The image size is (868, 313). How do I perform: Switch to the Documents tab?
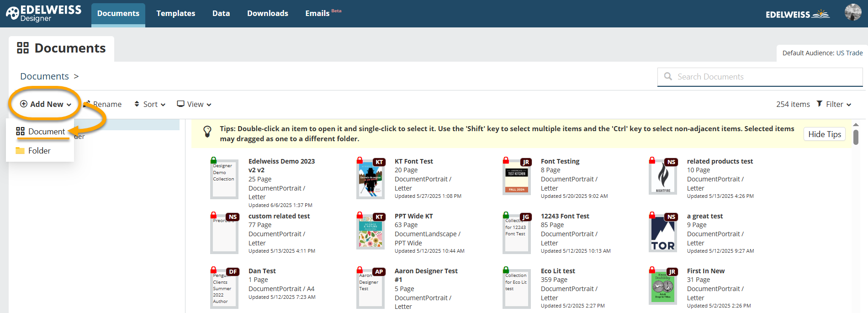[118, 14]
